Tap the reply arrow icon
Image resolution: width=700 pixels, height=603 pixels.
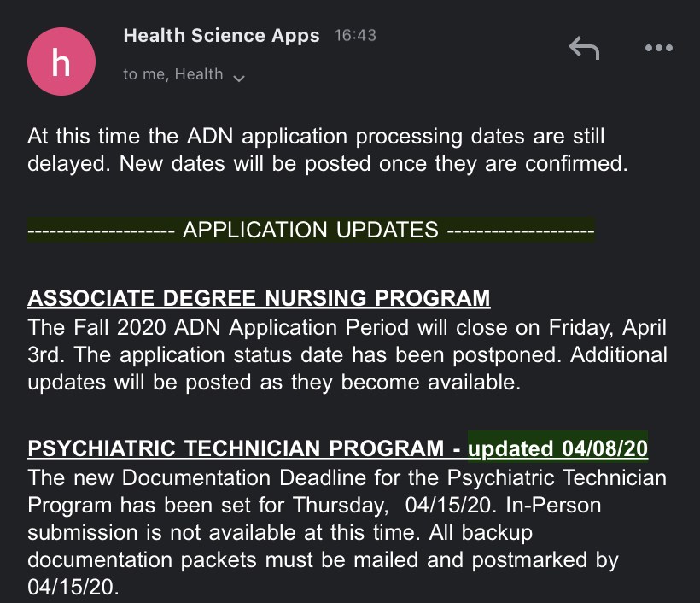tap(584, 48)
